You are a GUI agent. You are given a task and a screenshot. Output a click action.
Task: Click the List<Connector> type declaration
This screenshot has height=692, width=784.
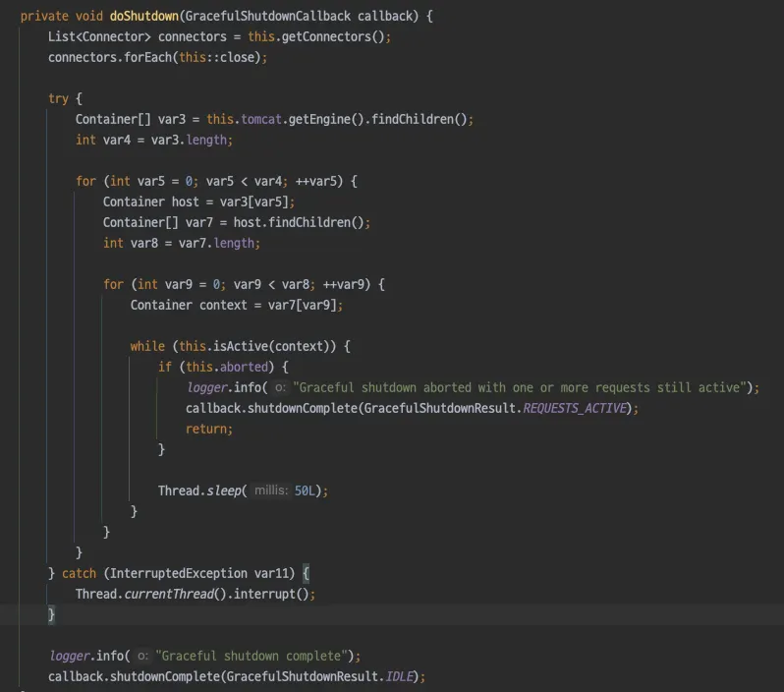pyautogui.click(x=99, y=37)
